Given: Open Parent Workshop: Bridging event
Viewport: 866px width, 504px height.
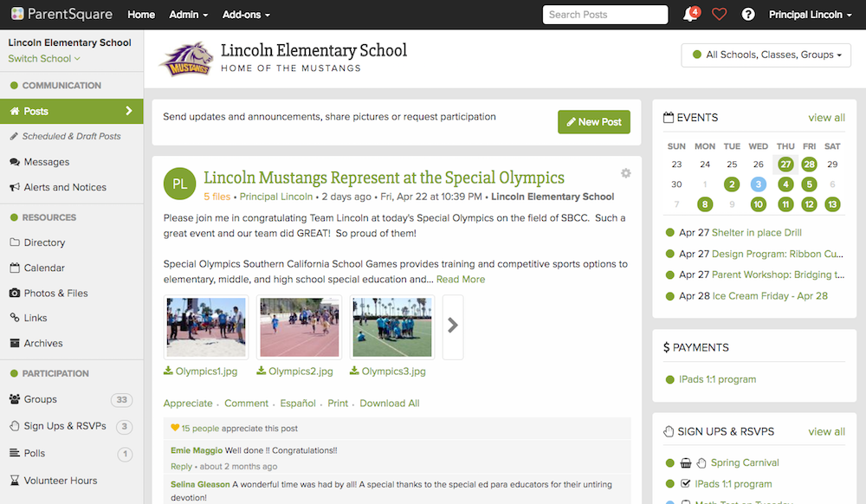Looking at the screenshot, I should click(x=778, y=275).
